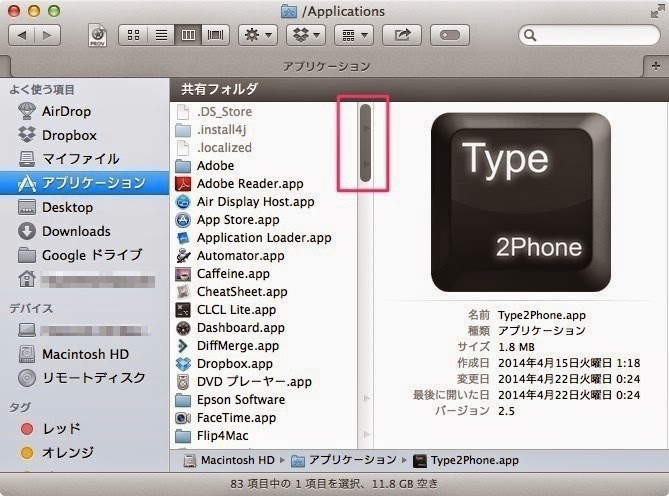Open the gear action menu

pos(258,35)
